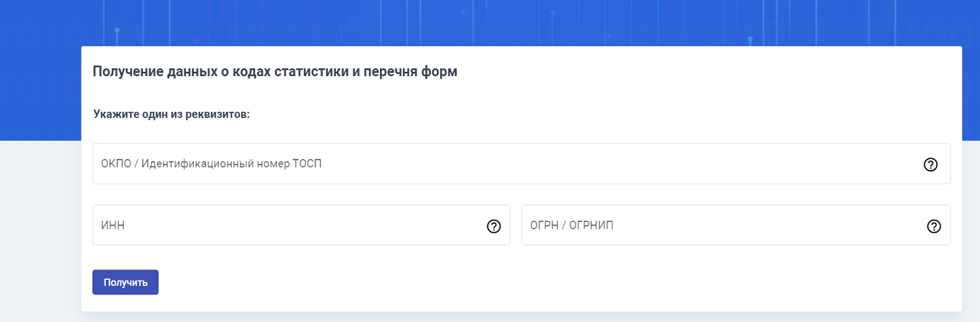
Task: Click the placeholder text Идентификационный номер ТОСП
Action: 232,164
